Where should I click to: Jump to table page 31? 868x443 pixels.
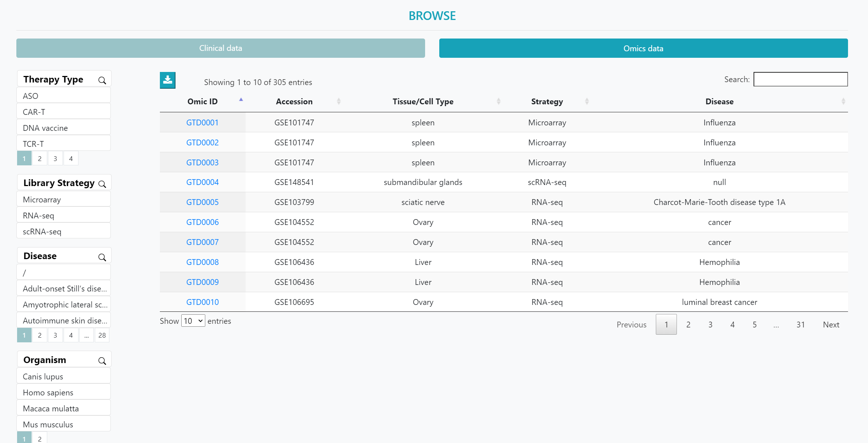[800, 325]
